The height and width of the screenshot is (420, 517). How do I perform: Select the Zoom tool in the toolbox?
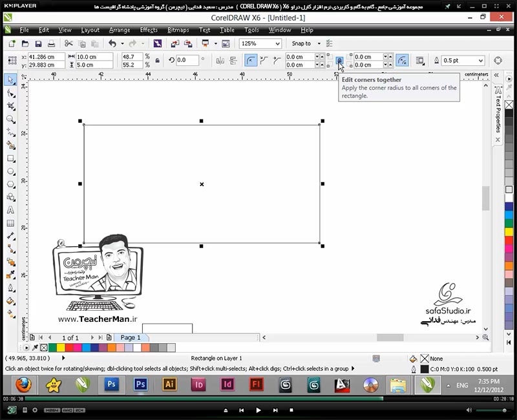[x=11, y=119]
